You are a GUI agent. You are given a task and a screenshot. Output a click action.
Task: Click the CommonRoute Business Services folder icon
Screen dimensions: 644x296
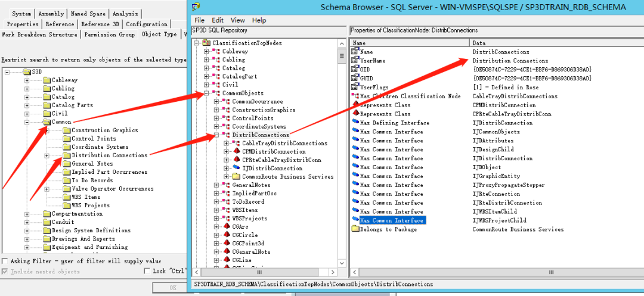click(x=236, y=177)
